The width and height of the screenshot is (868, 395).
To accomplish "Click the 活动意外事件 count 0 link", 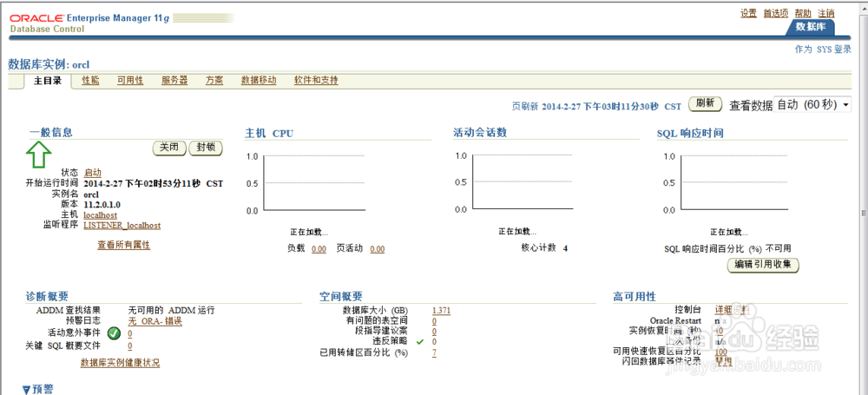I will (130, 333).
